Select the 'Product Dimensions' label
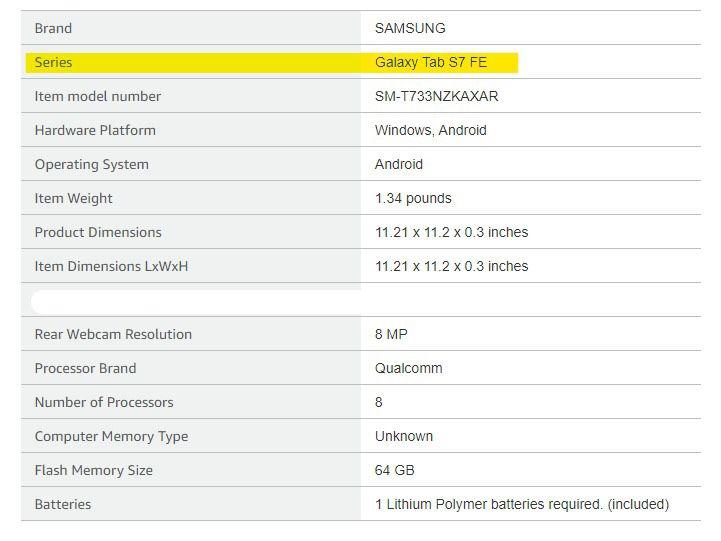Viewport: 721px width, 541px height. 98,232
